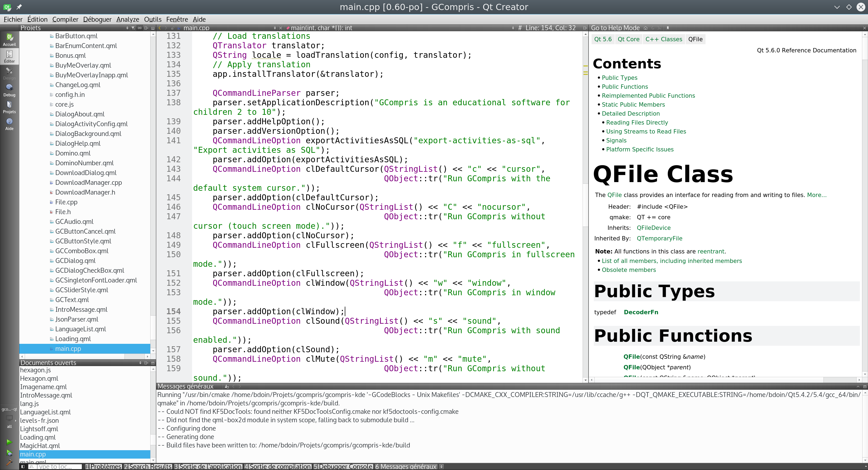Image resolution: width=868 pixels, height=470 pixels.
Task: Start debugging with run-debug icon
Action: click(9, 453)
